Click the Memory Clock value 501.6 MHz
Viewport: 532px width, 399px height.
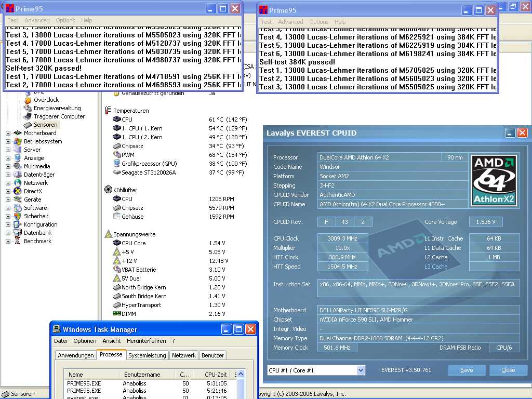pyautogui.click(x=337, y=348)
